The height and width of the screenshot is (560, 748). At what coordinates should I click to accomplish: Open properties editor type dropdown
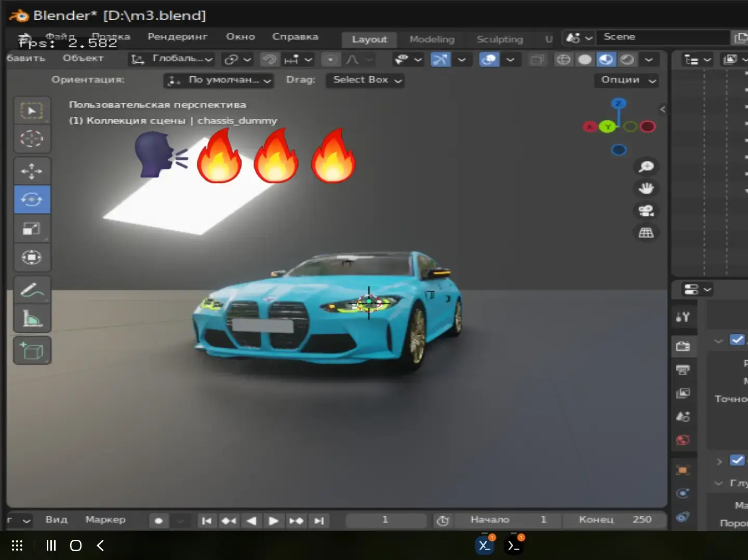tap(697, 289)
